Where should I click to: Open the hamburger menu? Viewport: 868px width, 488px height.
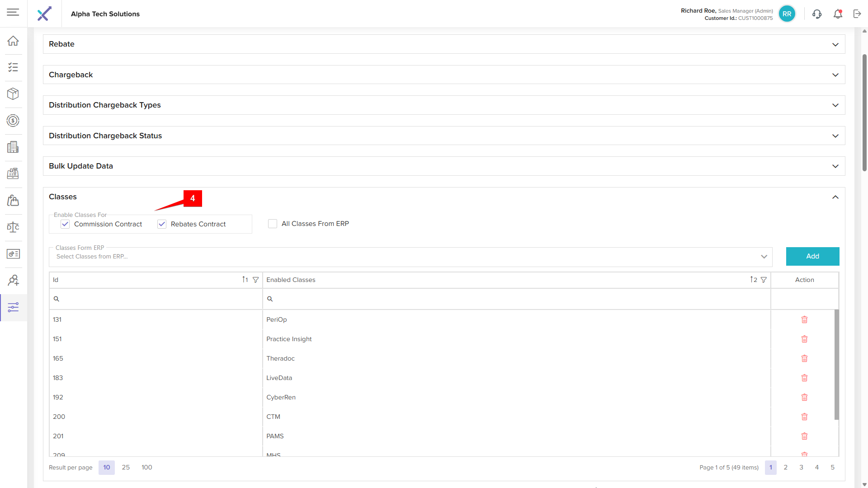point(13,12)
